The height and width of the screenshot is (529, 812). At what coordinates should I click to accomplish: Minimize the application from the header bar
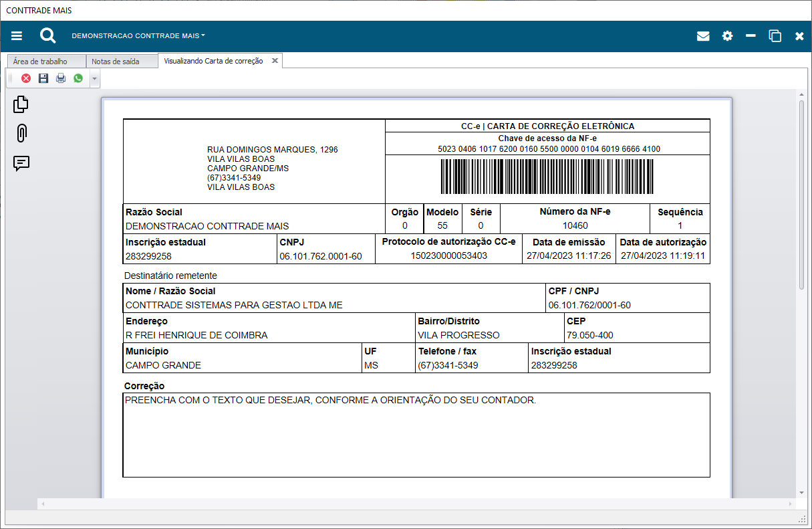point(751,35)
